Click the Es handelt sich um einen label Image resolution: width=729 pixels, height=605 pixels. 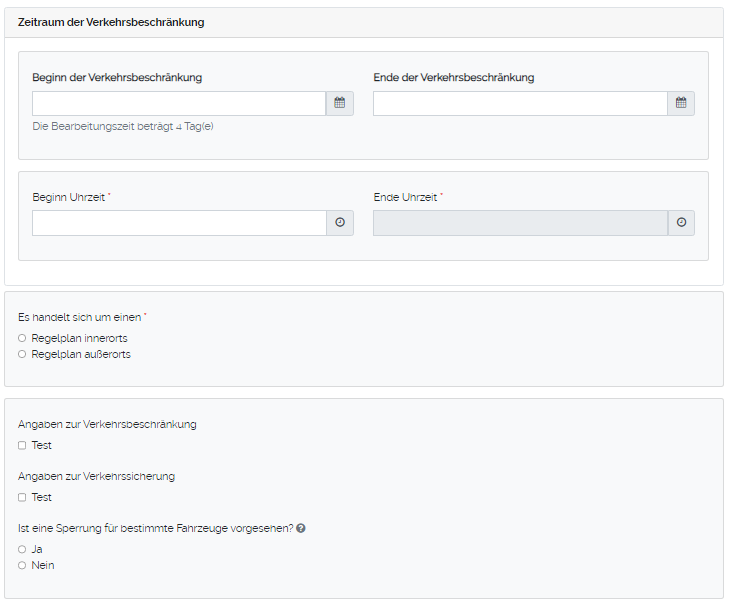[81, 317]
